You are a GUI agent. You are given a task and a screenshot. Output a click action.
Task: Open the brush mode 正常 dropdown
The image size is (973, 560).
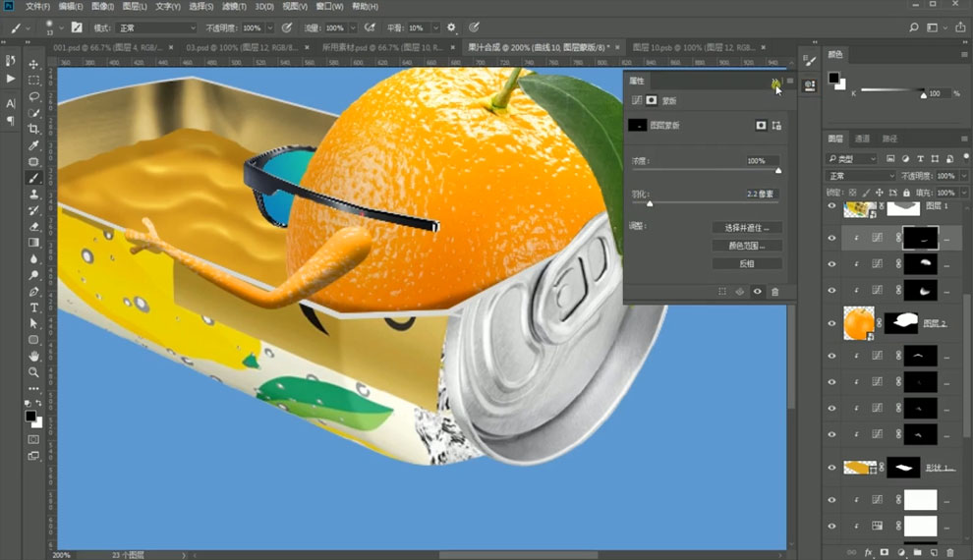click(157, 28)
